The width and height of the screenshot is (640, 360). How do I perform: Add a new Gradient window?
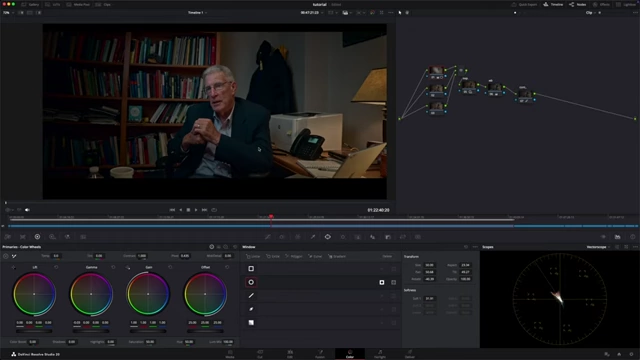[337, 256]
